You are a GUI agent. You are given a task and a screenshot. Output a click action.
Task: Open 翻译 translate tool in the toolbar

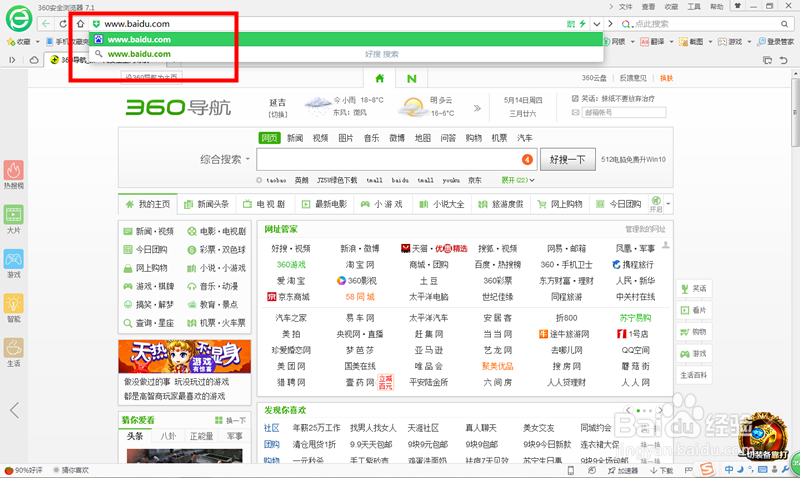pyautogui.click(x=653, y=42)
